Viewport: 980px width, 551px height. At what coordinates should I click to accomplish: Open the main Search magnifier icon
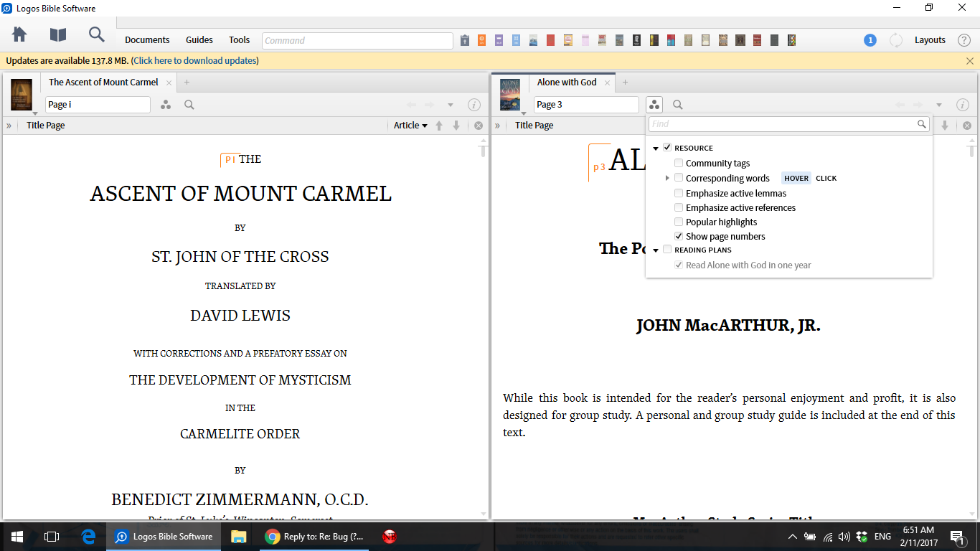pos(96,34)
